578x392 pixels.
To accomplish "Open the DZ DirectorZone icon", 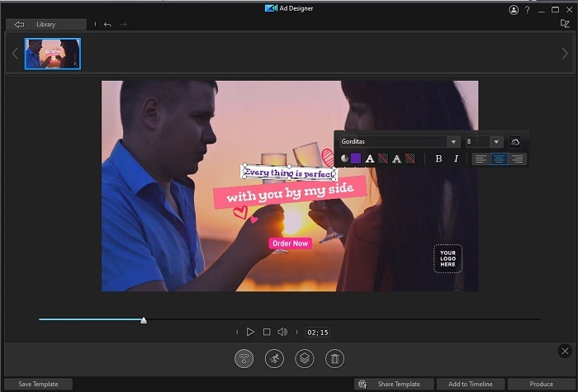I will (565, 24).
